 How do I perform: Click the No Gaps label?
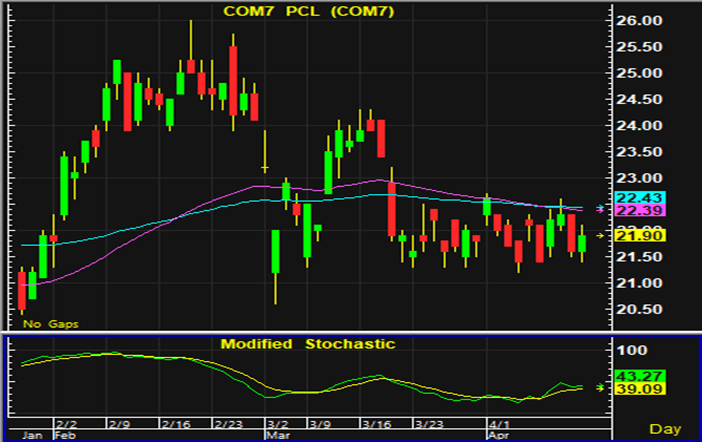[x=50, y=324]
